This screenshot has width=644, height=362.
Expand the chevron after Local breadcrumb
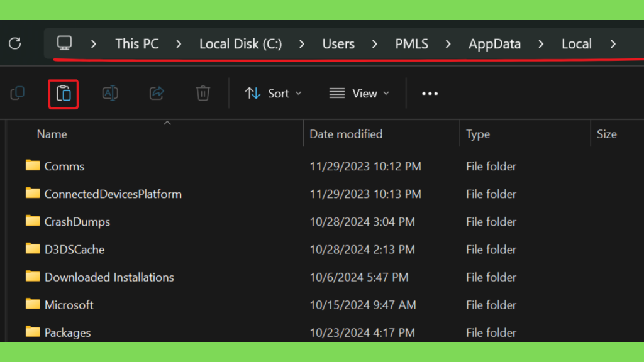pyautogui.click(x=613, y=44)
